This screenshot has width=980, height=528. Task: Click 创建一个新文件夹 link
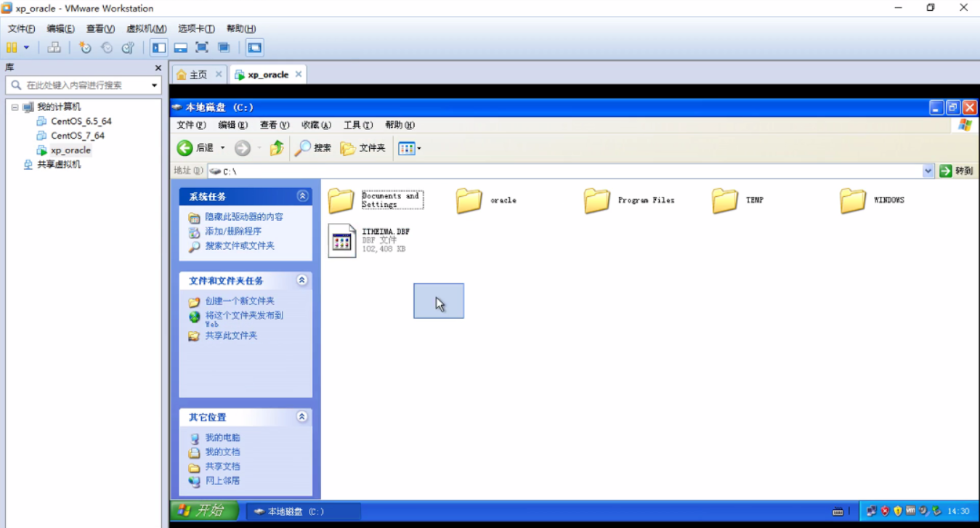[x=240, y=301]
